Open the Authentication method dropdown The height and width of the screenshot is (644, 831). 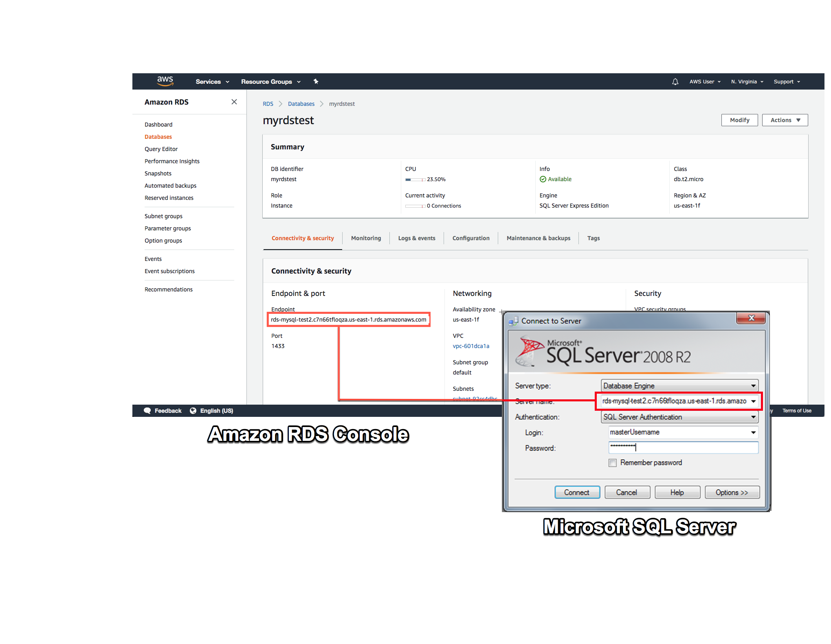tap(754, 417)
